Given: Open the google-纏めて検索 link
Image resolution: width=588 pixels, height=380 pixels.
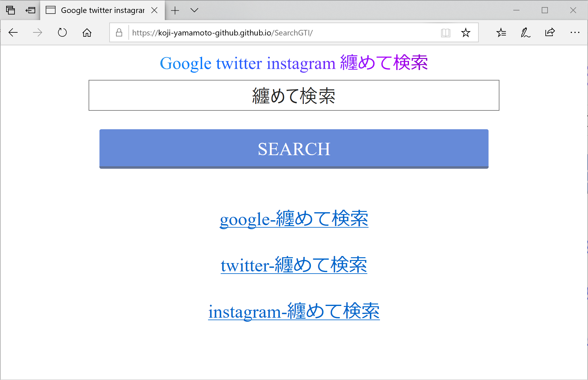Looking at the screenshot, I should pos(294,219).
